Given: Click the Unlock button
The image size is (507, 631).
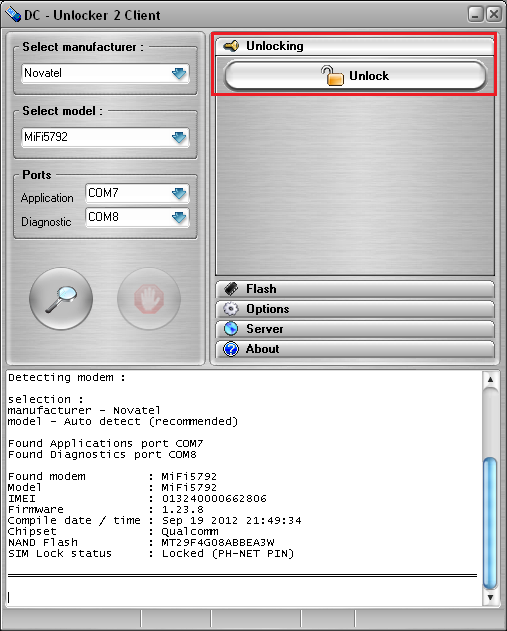Looking at the screenshot, I should pos(355,76).
